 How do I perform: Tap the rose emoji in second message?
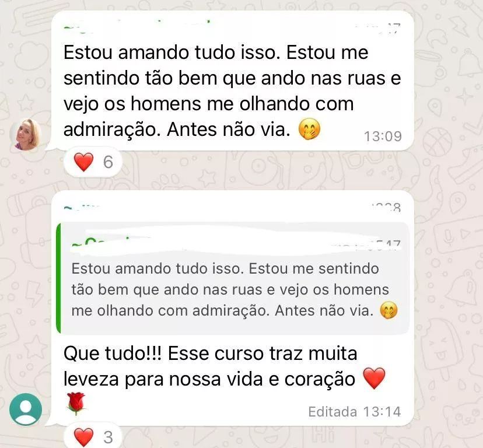pyautogui.click(x=75, y=404)
